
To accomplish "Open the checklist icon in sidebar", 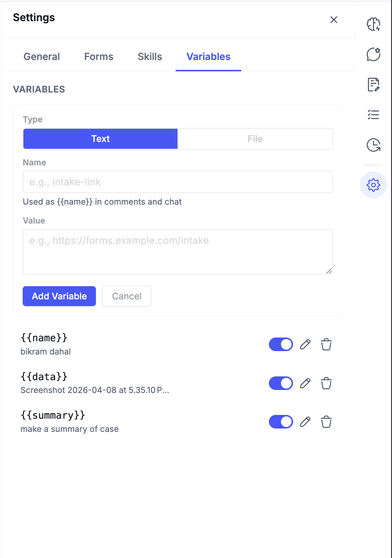I will (x=373, y=115).
